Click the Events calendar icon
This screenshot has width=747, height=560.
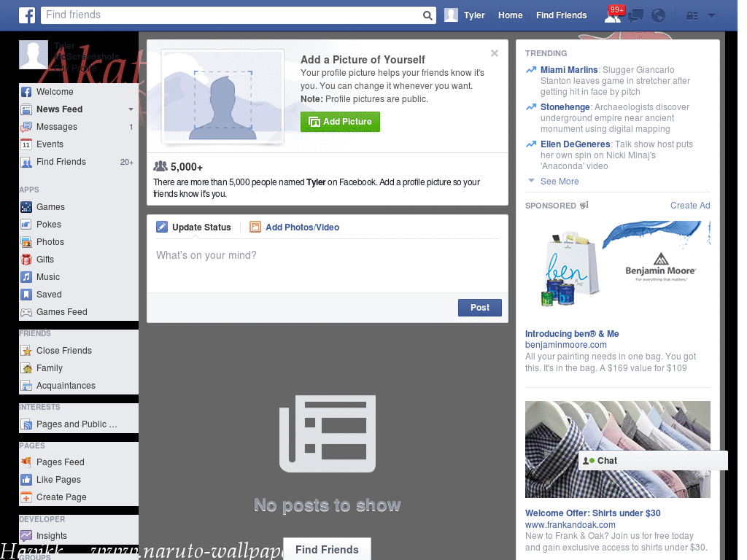(26, 144)
